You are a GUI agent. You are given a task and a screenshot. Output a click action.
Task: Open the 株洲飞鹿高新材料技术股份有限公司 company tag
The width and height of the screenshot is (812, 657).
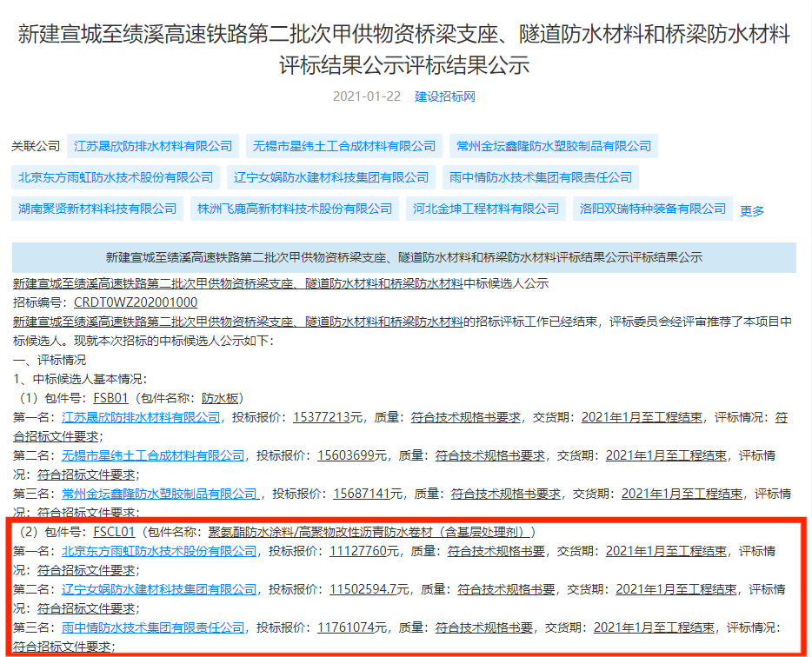(x=295, y=209)
